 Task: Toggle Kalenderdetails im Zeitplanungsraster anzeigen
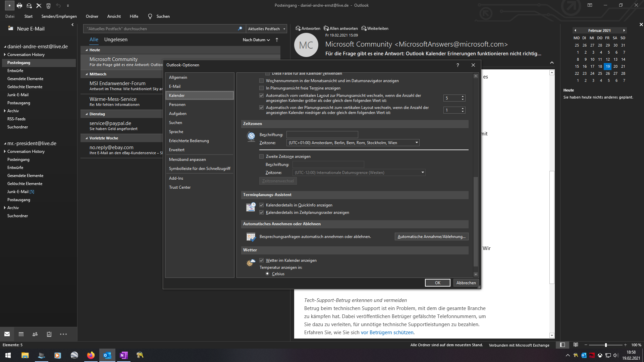(x=262, y=213)
